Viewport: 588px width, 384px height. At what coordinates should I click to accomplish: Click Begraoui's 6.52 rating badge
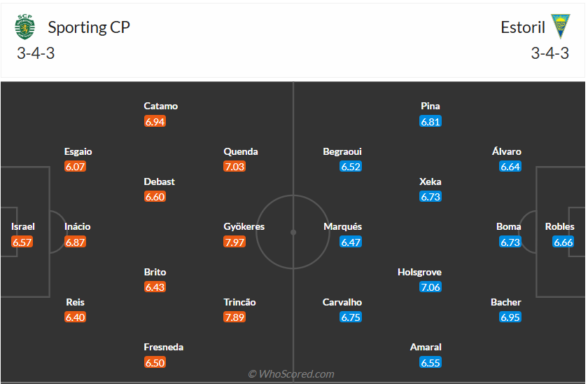tap(351, 167)
